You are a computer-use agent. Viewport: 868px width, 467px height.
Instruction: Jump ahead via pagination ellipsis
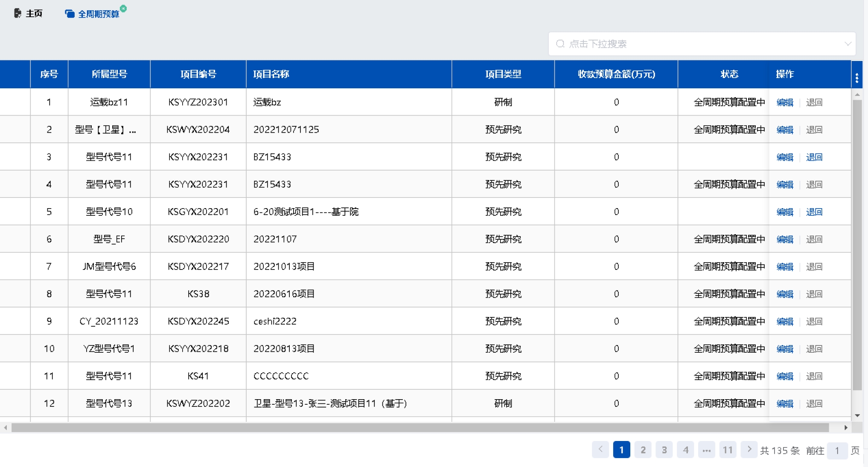(x=706, y=450)
